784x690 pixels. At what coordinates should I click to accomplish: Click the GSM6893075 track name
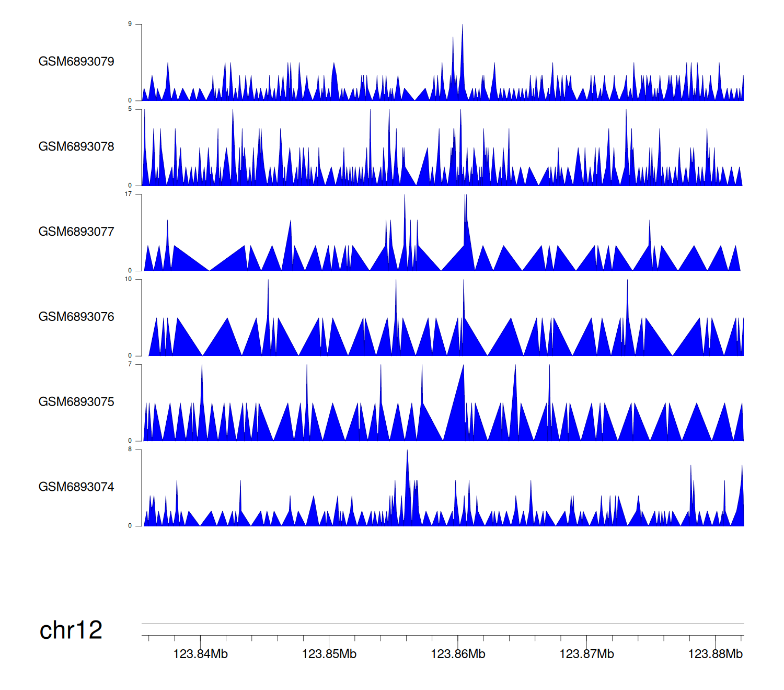point(76,402)
